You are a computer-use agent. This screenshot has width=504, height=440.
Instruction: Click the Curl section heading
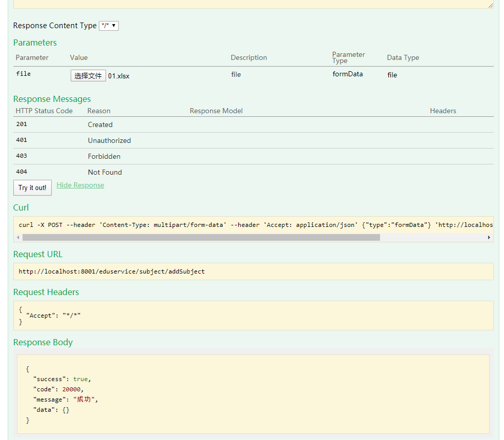coord(21,207)
